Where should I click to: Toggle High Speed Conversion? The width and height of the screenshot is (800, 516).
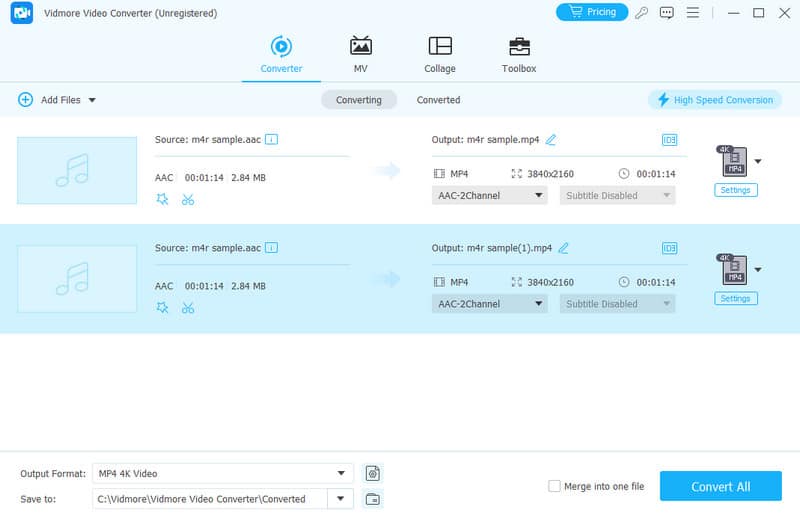(714, 100)
